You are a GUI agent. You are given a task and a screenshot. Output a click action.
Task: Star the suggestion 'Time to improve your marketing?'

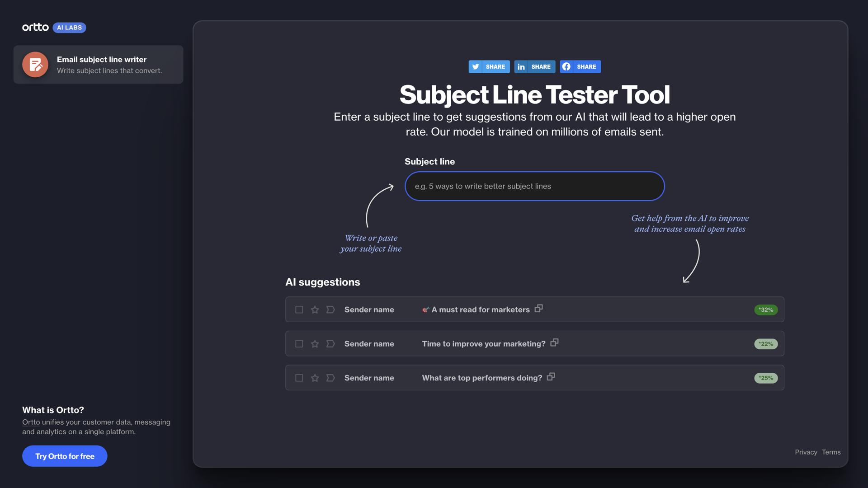click(x=315, y=343)
